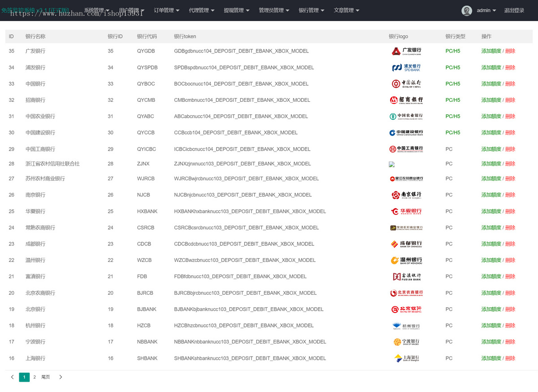Open the 管理员管理 dropdown

coord(274,10)
